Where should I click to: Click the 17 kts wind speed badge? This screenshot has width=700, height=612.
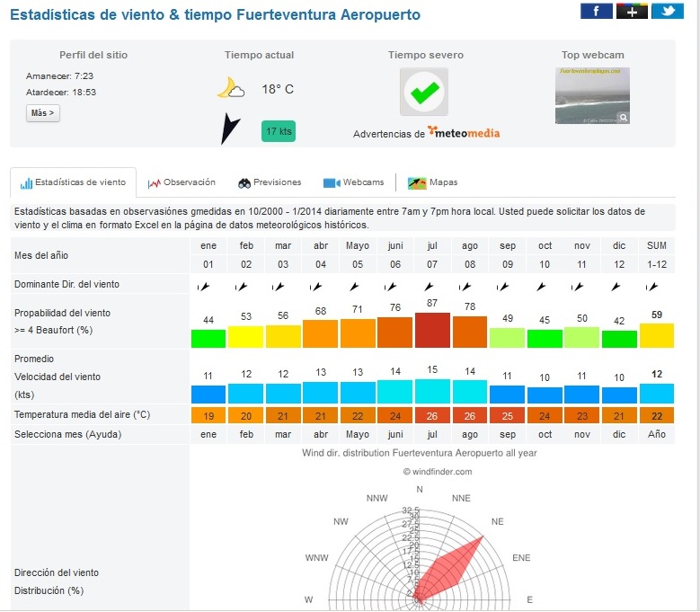click(x=279, y=131)
